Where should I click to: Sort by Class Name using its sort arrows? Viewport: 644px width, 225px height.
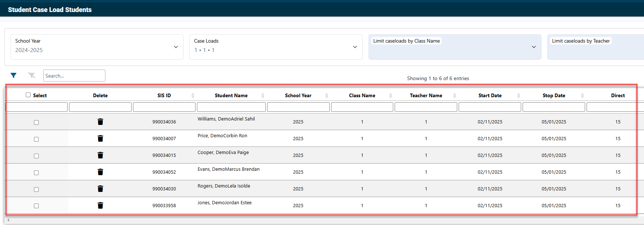pyautogui.click(x=391, y=95)
